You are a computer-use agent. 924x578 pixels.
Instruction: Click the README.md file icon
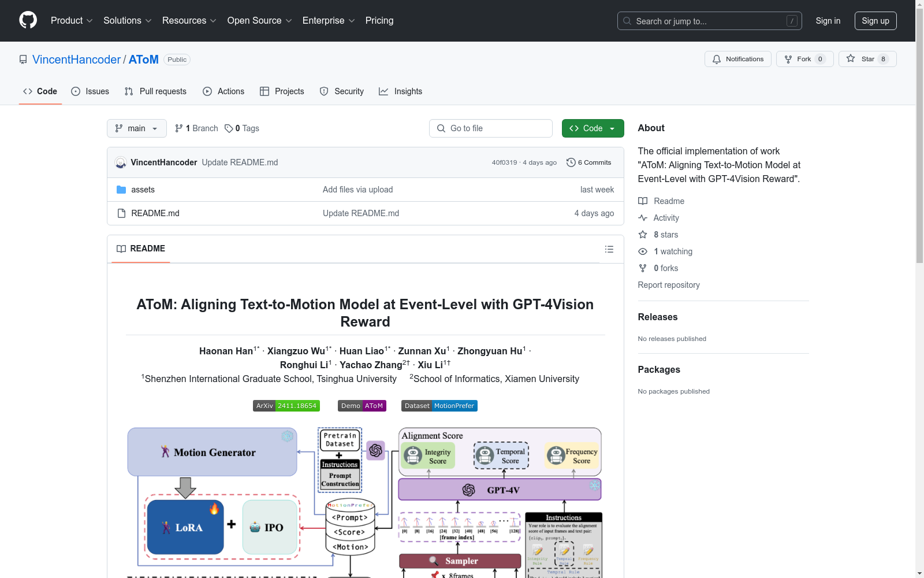(121, 213)
